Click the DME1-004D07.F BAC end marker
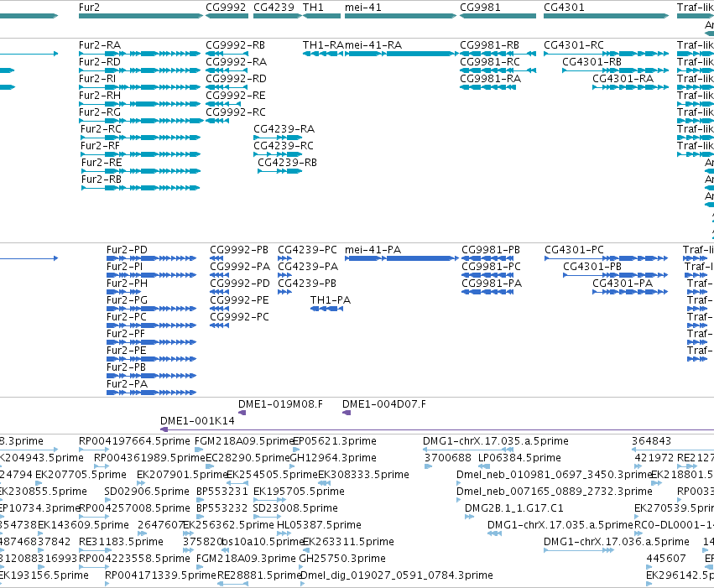 coord(347,413)
